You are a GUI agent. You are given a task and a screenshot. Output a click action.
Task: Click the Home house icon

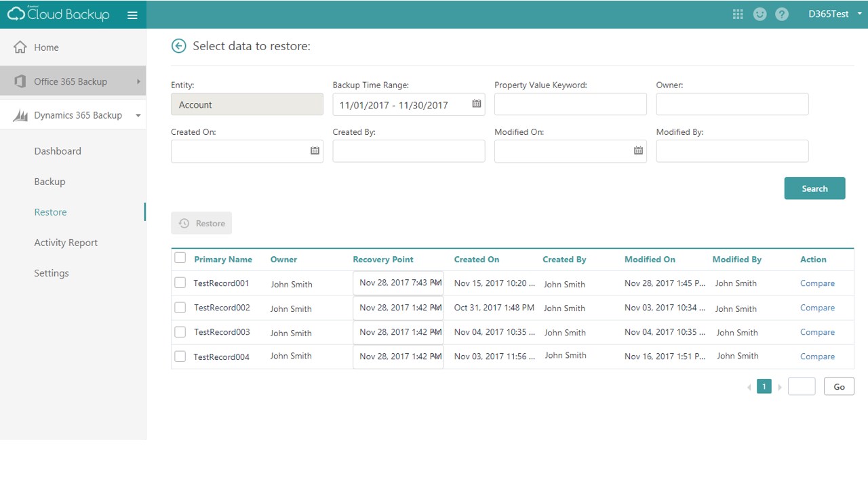coord(20,47)
